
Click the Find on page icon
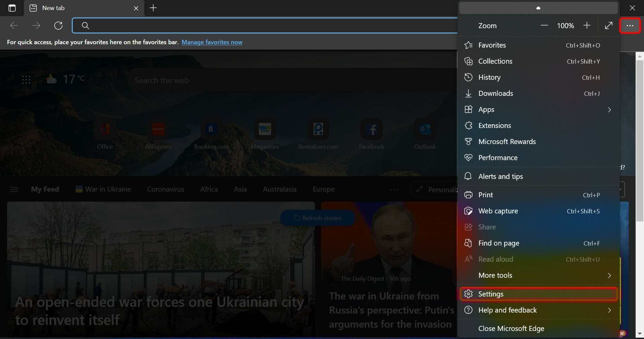click(468, 243)
